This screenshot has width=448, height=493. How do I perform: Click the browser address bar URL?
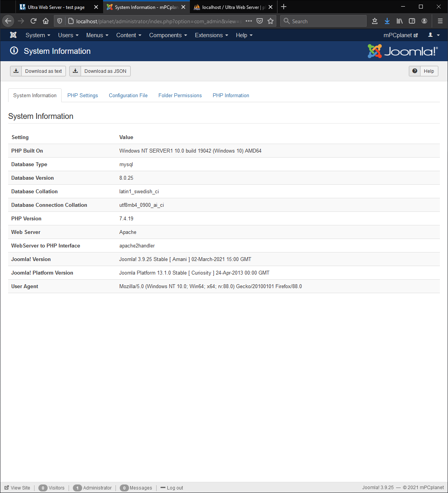pyautogui.click(x=159, y=21)
